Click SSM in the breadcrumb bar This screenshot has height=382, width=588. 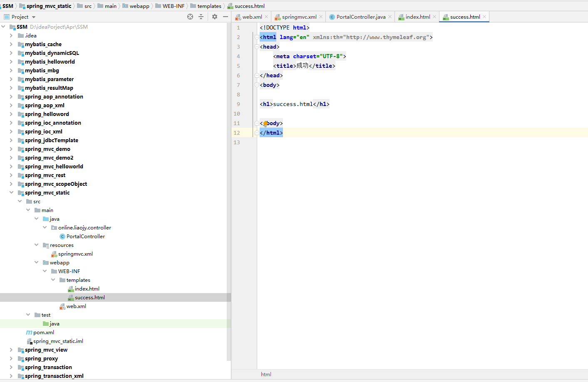pyautogui.click(x=8, y=6)
